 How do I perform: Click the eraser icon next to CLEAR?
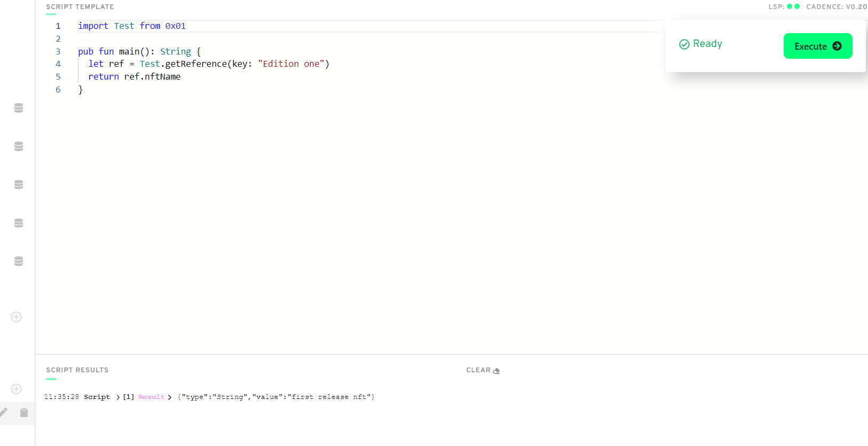[x=496, y=371]
